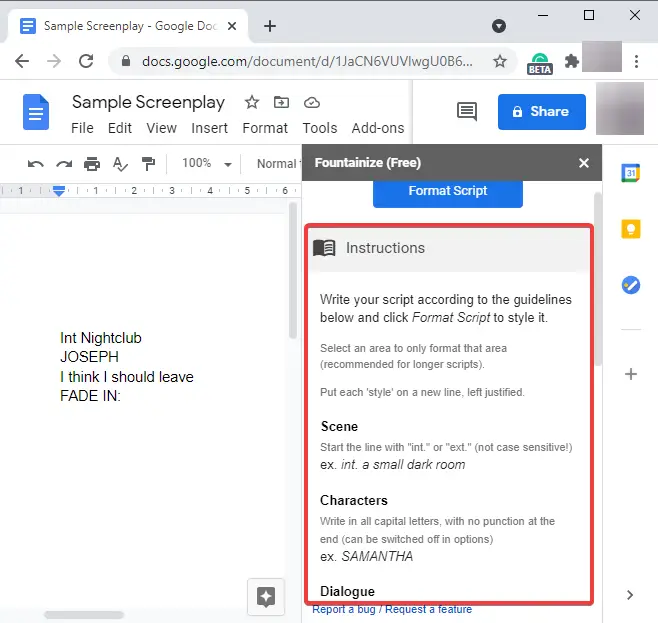Open the Move document folder icon
The image size is (658, 623).
click(281, 102)
